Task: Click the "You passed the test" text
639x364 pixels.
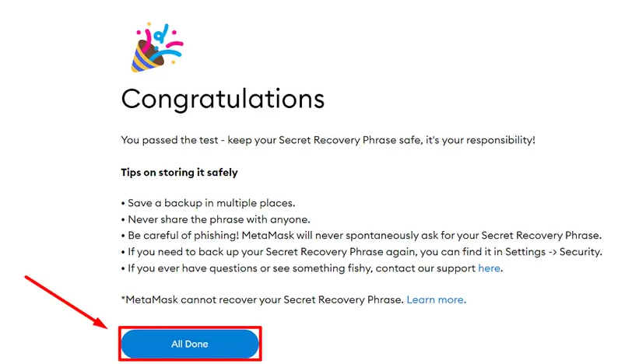Action: point(170,140)
